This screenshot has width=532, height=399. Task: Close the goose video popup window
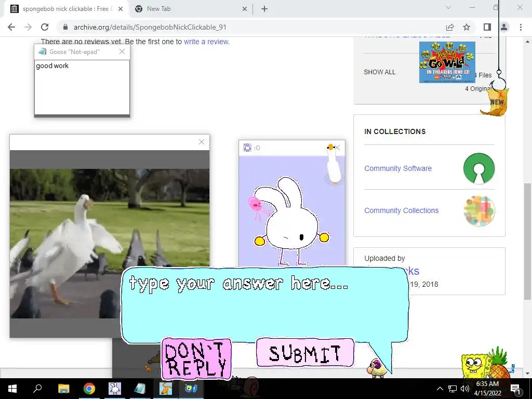202,142
